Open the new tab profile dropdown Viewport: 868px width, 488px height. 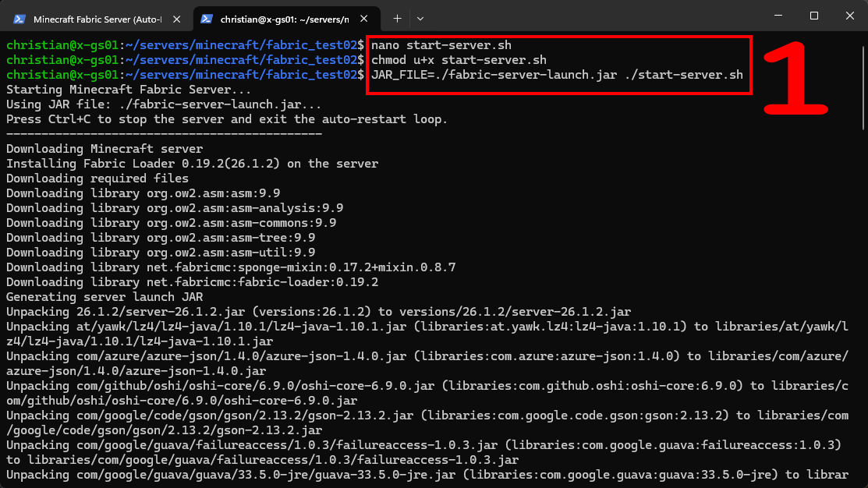pos(420,19)
